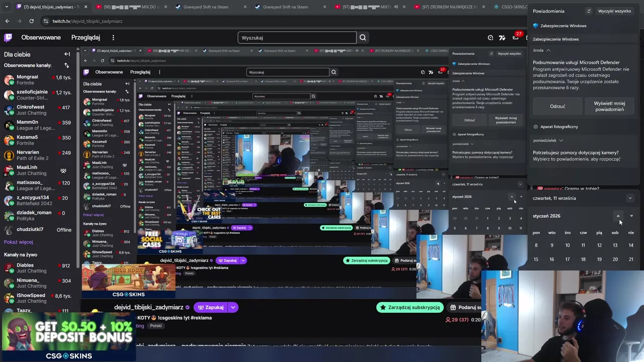The height and width of the screenshot is (362, 644).
Task: Click IShowSpeed avatar in live channels
Action: pos(9,298)
